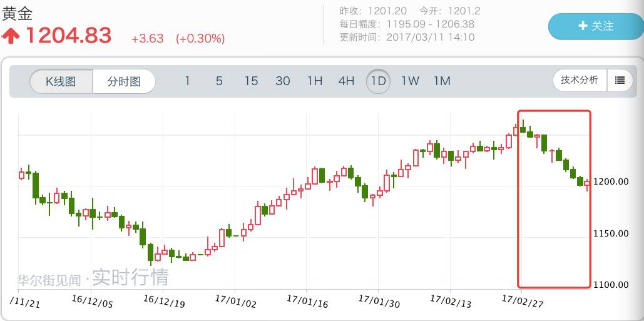644x321 pixels.
Task: Click the 昨收: 1201.20 value
Action: (x=373, y=11)
